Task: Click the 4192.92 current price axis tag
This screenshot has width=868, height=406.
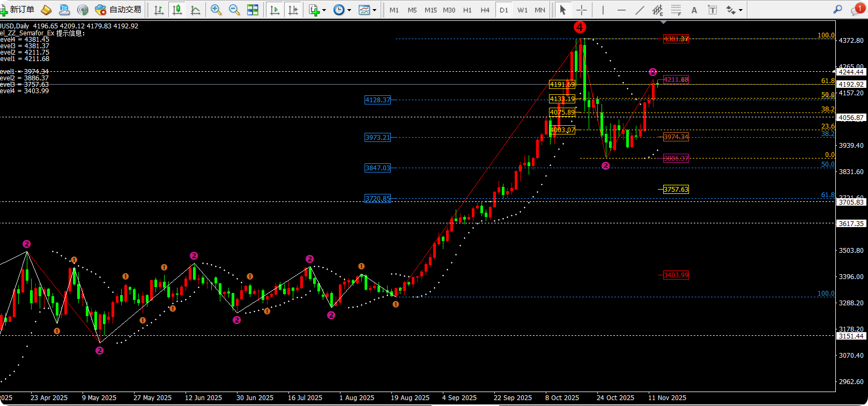Action: click(851, 85)
